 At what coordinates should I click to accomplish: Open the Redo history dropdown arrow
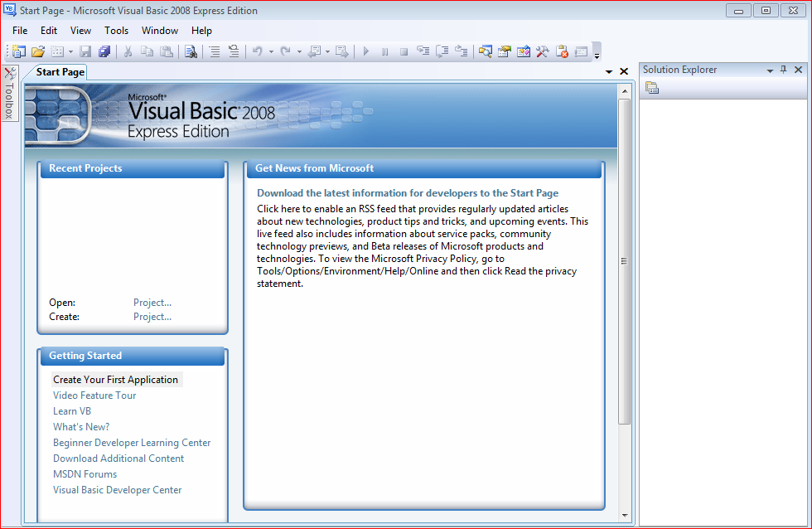tap(299, 51)
